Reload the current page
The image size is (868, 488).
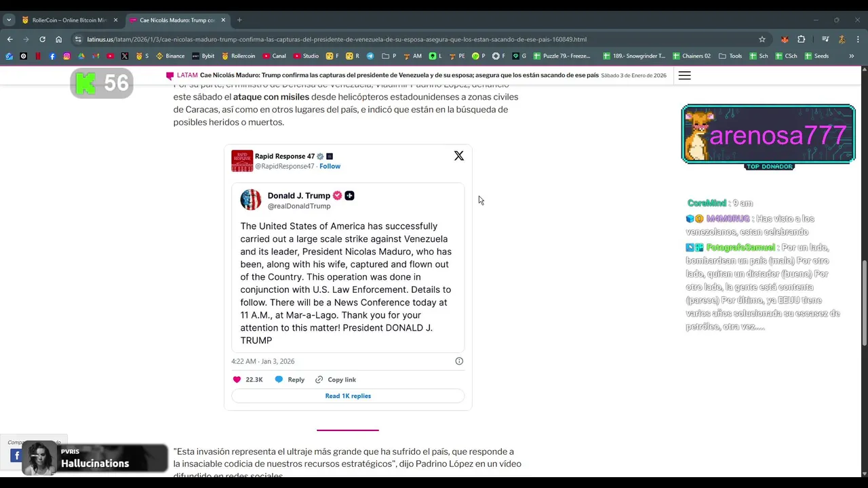click(x=43, y=39)
